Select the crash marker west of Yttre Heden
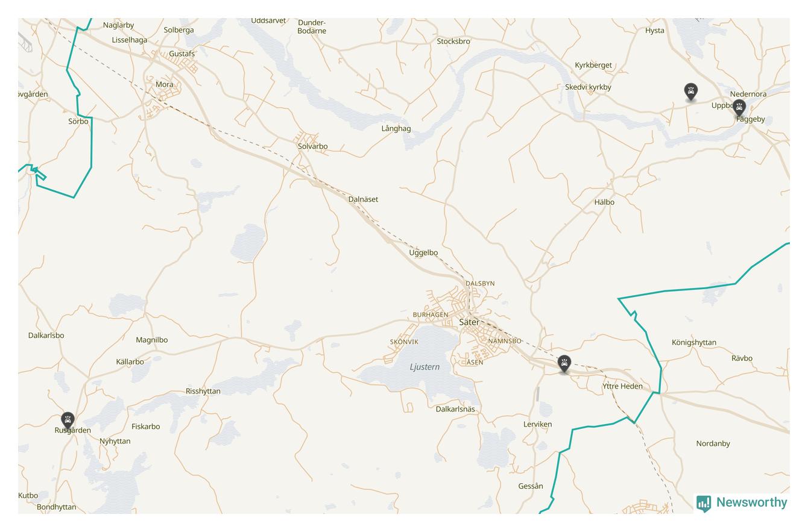Screen dimensions: 808x532 point(564,363)
